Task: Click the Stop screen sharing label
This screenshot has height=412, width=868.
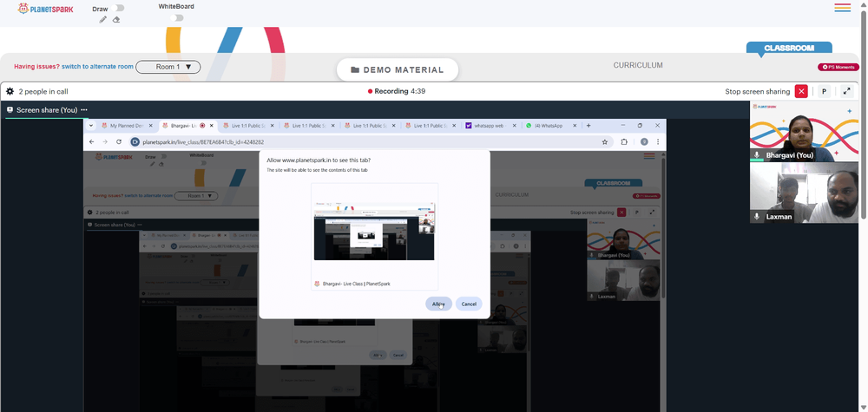Action: point(757,91)
